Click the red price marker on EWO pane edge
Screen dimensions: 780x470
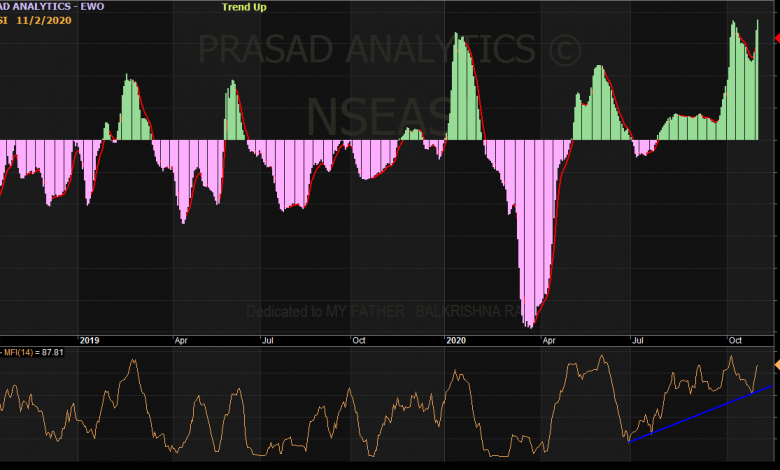(x=776, y=37)
